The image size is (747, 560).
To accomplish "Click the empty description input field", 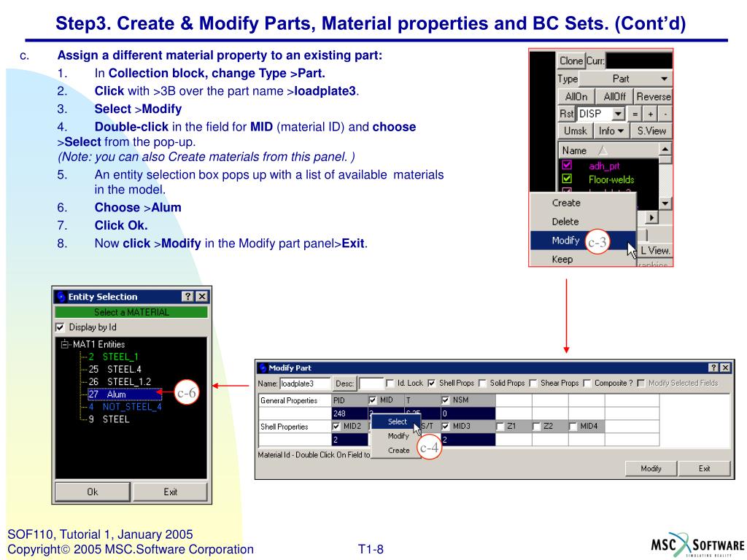I will coord(371,384).
